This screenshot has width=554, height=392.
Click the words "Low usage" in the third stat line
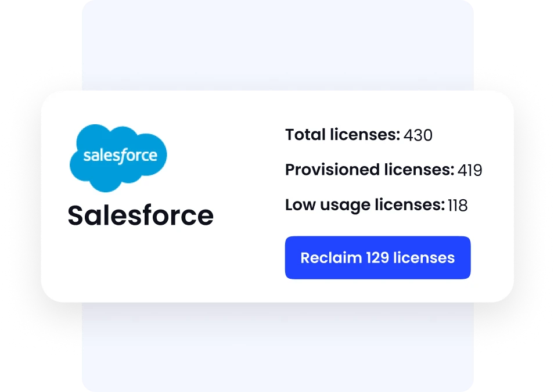point(328,205)
